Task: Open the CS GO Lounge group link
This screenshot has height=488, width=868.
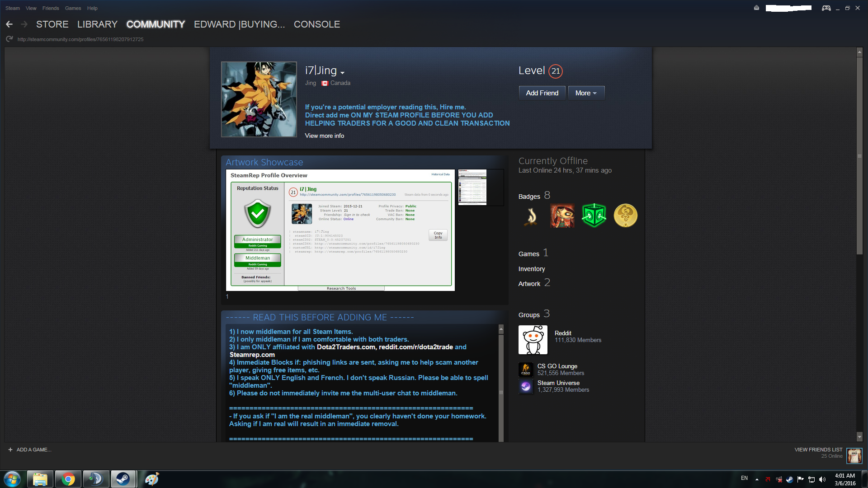Action: (x=557, y=366)
